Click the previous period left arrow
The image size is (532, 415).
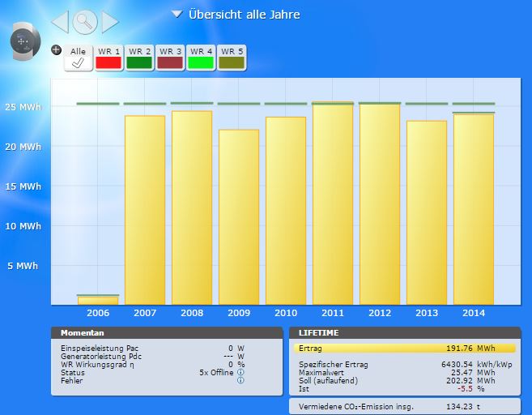coord(60,22)
